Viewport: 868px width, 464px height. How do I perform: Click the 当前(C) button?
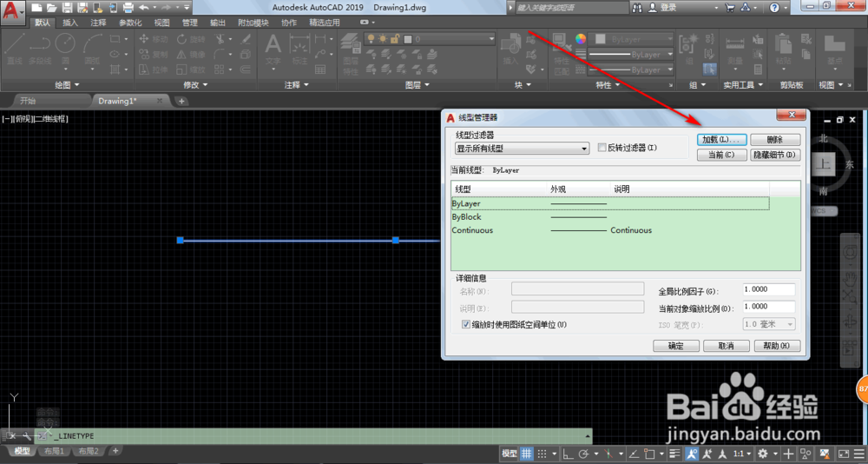click(721, 156)
